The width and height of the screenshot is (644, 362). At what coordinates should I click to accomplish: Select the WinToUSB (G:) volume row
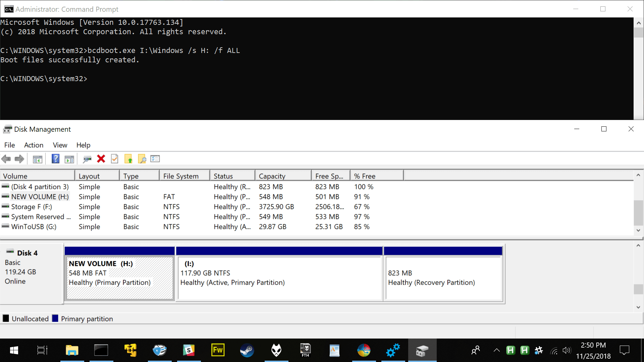pyautogui.click(x=34, y=227)
